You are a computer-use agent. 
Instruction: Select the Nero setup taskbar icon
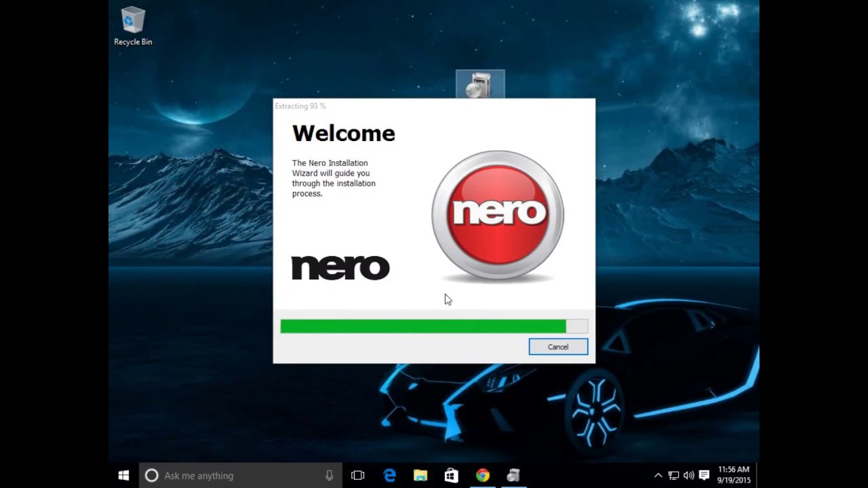click(513, 475)
